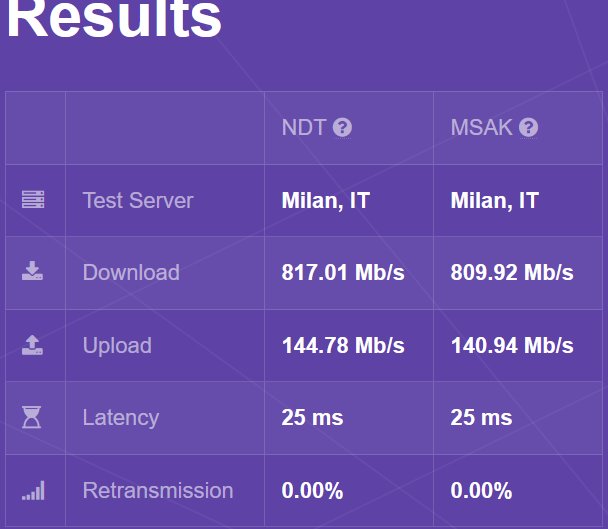Image resolution: width=608 pixels, height=529 pixels.
Task: Click the Upload row label
Action: coord(117,345)
